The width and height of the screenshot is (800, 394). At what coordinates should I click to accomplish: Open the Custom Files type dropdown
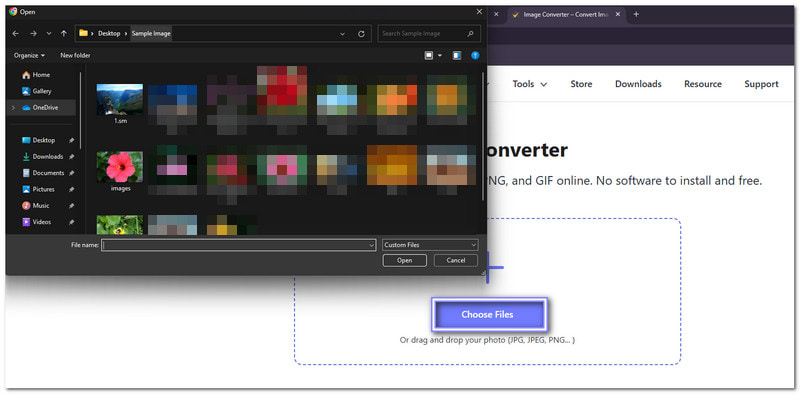point(430,245)
